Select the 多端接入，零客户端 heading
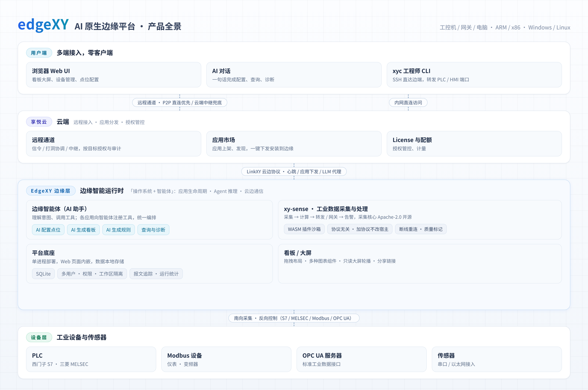588x390 pixels. (x=85, y=53)
